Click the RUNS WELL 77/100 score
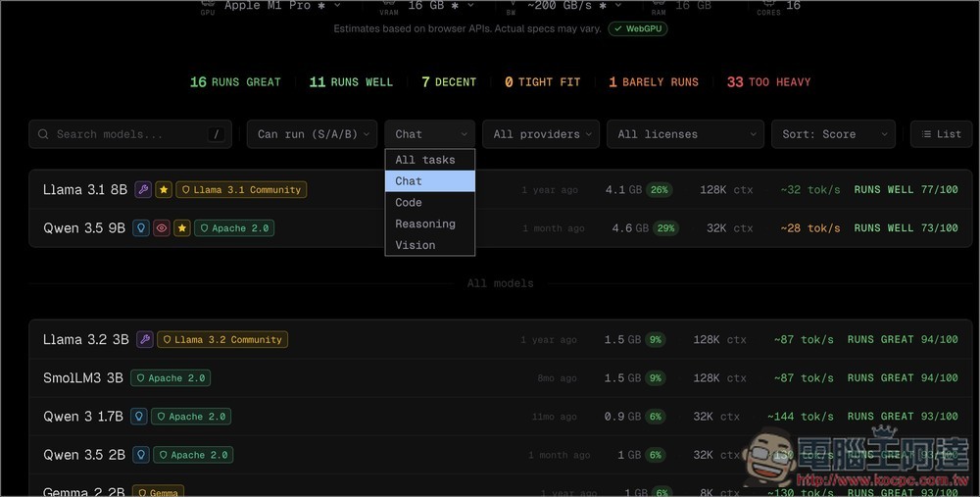 click(x=906, y=189)
